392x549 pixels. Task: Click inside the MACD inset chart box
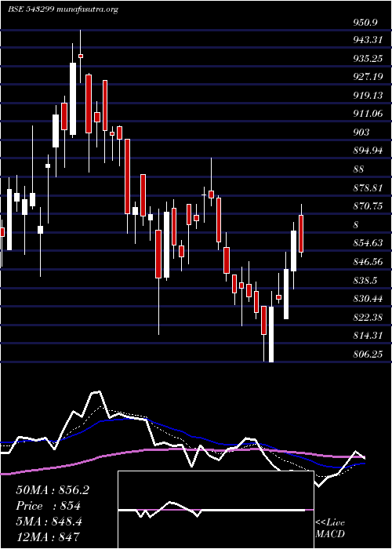(216, 510)
